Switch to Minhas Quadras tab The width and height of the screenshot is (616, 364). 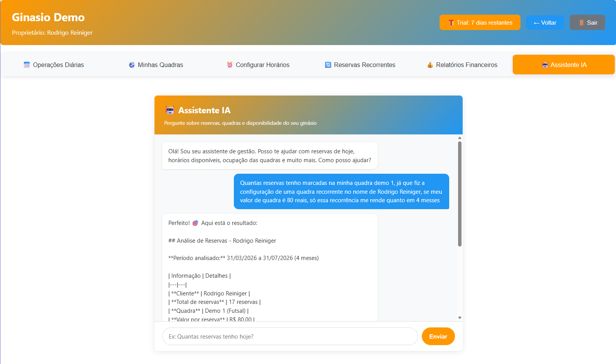tap(156, 65)
